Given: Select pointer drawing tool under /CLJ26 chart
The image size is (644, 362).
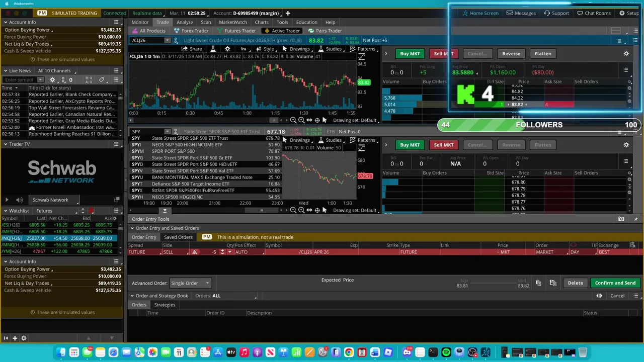Looking at the screenshot, I should click(325, 120).
